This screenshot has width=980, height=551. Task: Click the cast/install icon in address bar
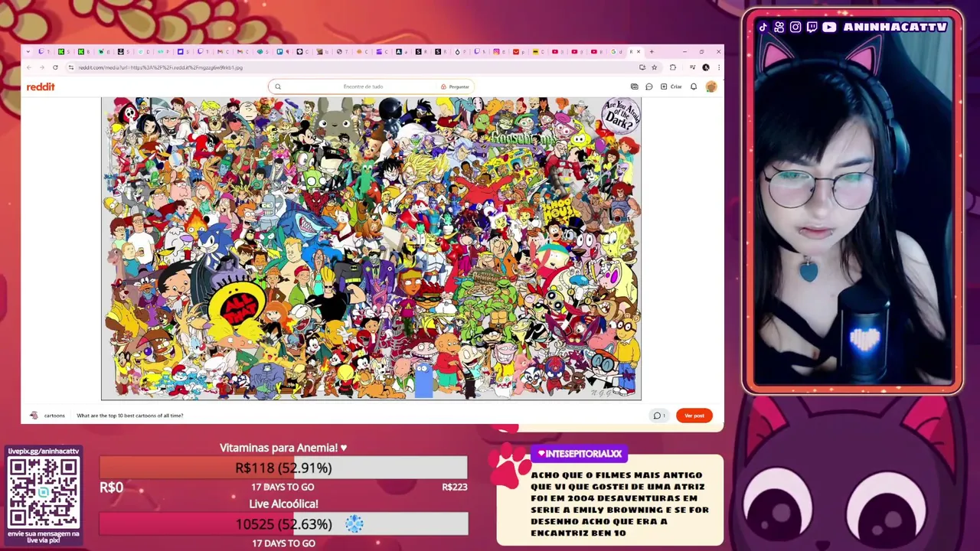pyautogui.click(x=642, y=67)
